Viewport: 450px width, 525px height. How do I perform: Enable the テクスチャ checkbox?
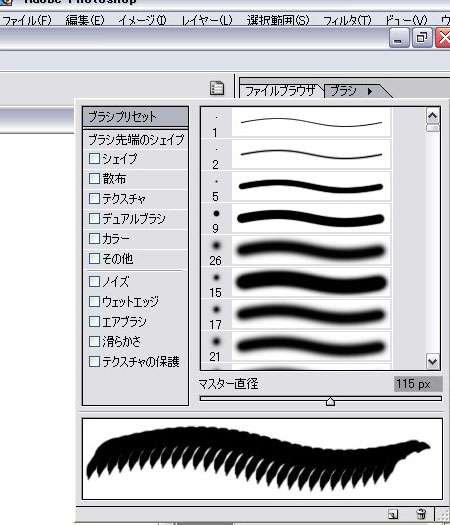pyautogui.click(x=94, y=199)
